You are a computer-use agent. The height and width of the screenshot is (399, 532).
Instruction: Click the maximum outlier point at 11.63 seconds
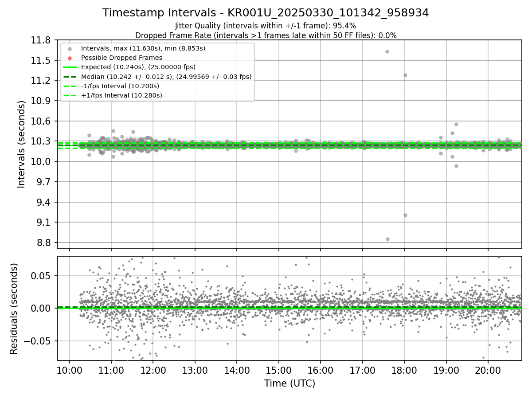point(387,51)
